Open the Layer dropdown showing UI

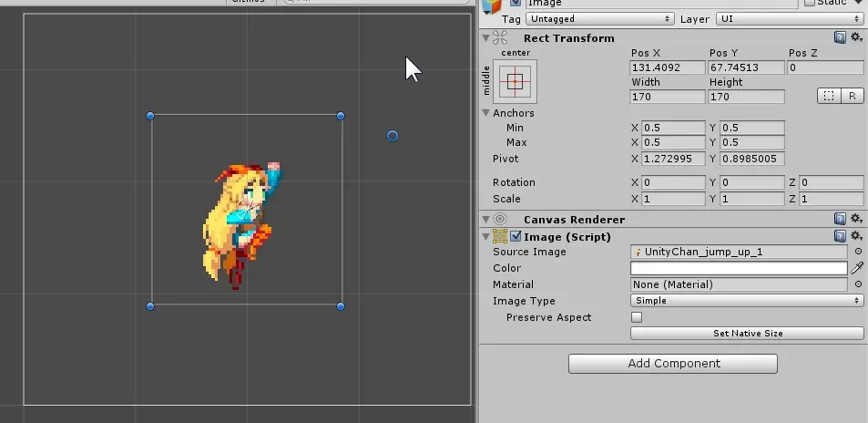(x=789, y=19)
